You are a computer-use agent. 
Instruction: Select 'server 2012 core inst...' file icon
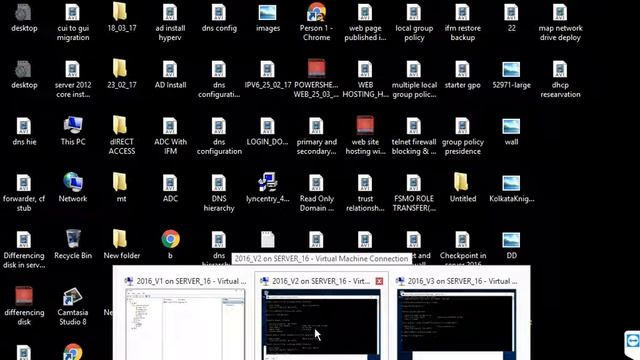pos(73,70)
